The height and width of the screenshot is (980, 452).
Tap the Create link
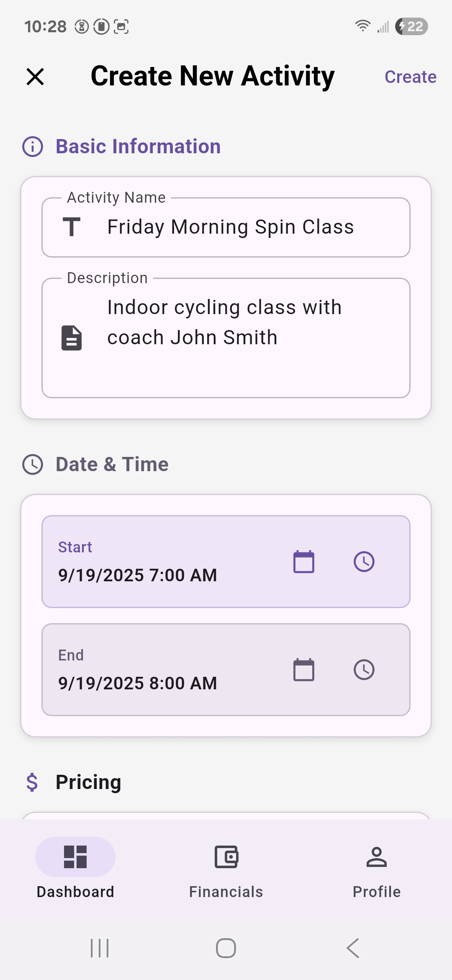coord(410,77)
